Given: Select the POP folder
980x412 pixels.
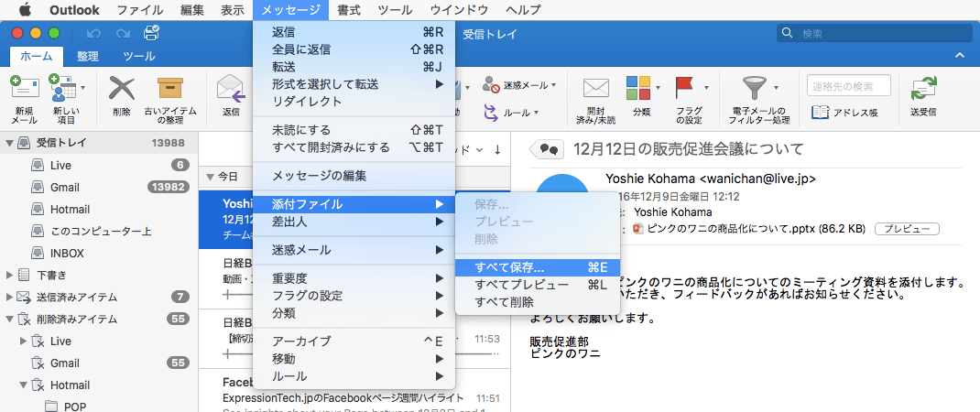Looking at the screenshot, I should (x=99, y=407).
